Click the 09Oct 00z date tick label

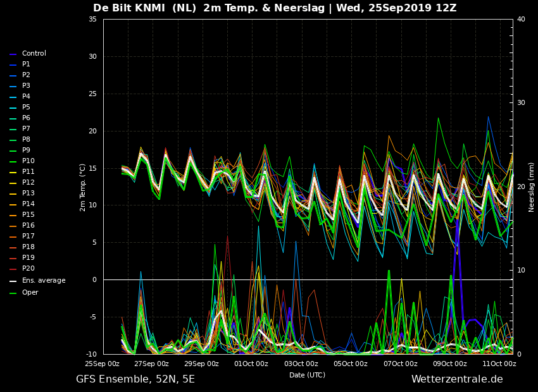coord(450,364)
